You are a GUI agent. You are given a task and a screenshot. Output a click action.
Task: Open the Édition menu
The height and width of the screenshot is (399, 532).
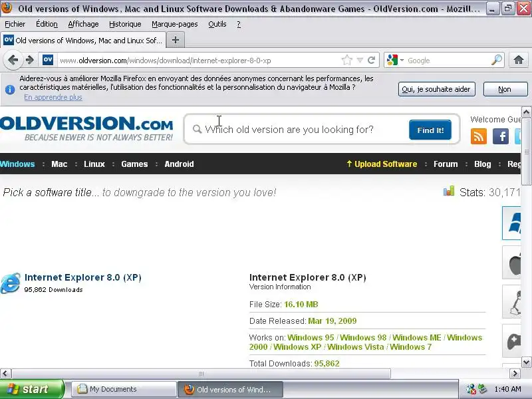[47, 24]
